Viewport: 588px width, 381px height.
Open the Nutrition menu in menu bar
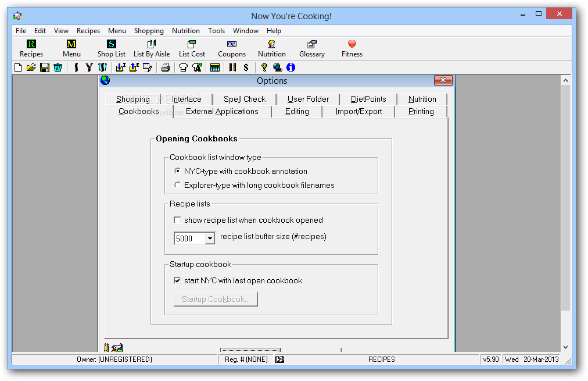tap(185, 31)
